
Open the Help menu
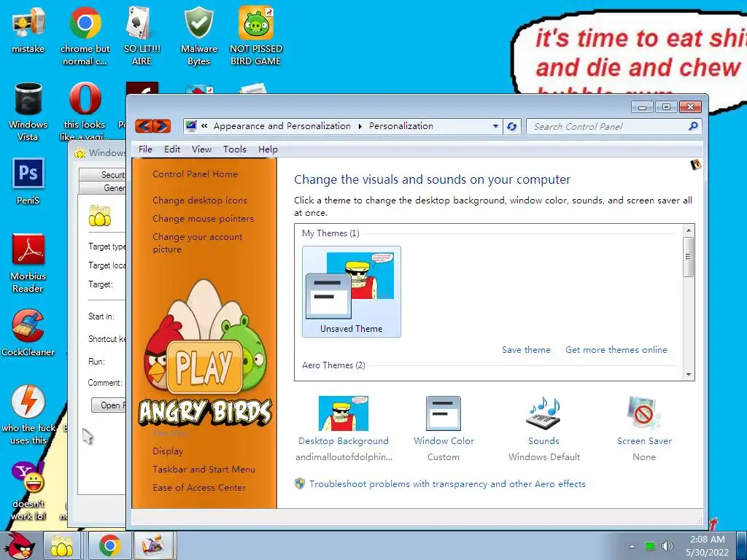(268, 149)
